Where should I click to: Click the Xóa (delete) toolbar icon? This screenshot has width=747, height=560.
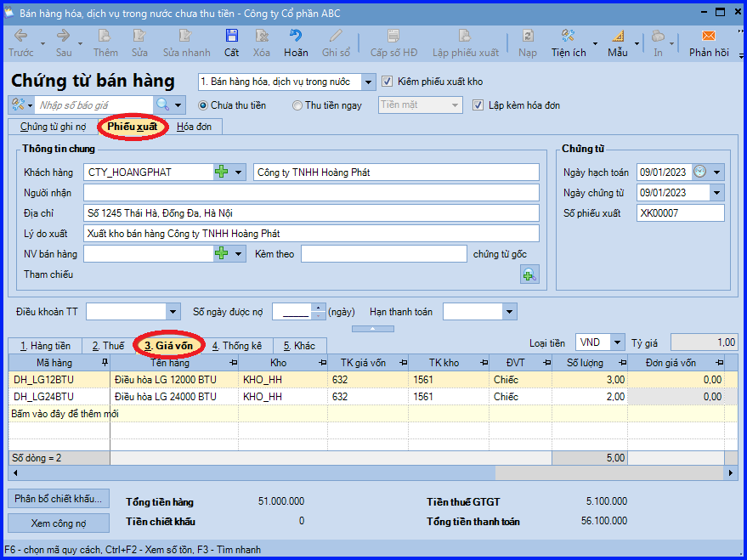click(262, 36)
